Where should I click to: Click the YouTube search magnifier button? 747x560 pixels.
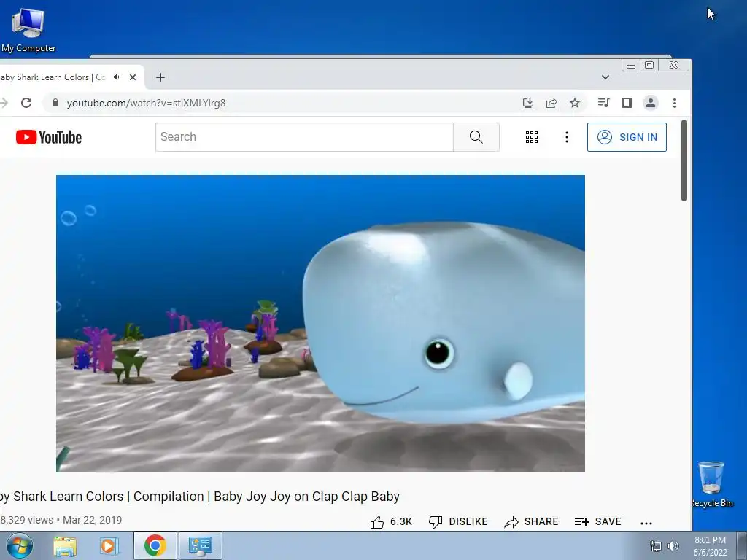(476, 137)
